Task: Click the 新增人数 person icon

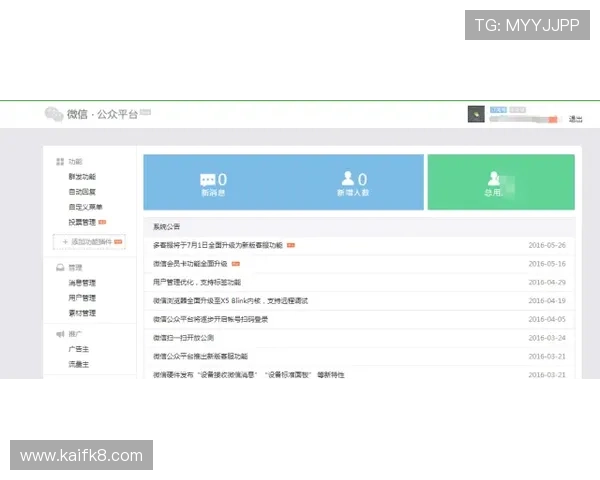Action: [347, 178]
